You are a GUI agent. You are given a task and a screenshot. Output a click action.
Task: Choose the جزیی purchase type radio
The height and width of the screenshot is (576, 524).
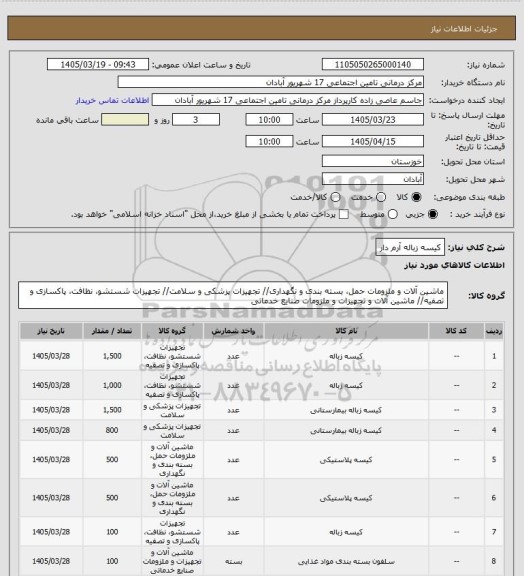(434, 214)
